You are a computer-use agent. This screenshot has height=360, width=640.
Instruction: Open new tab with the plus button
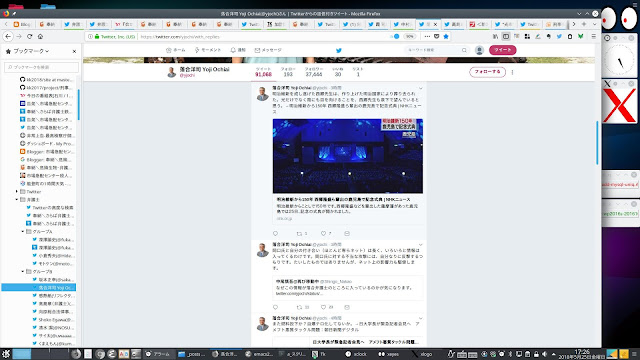584,24
